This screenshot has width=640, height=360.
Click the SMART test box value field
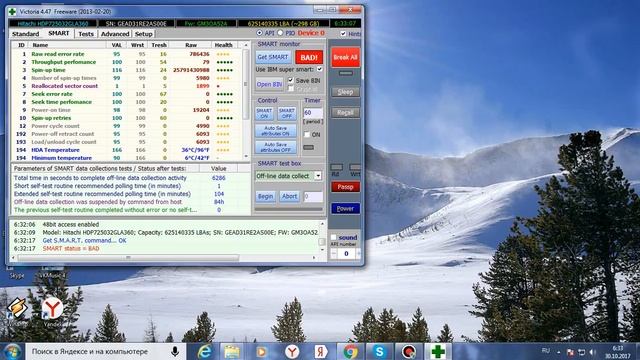coord(313,196)
